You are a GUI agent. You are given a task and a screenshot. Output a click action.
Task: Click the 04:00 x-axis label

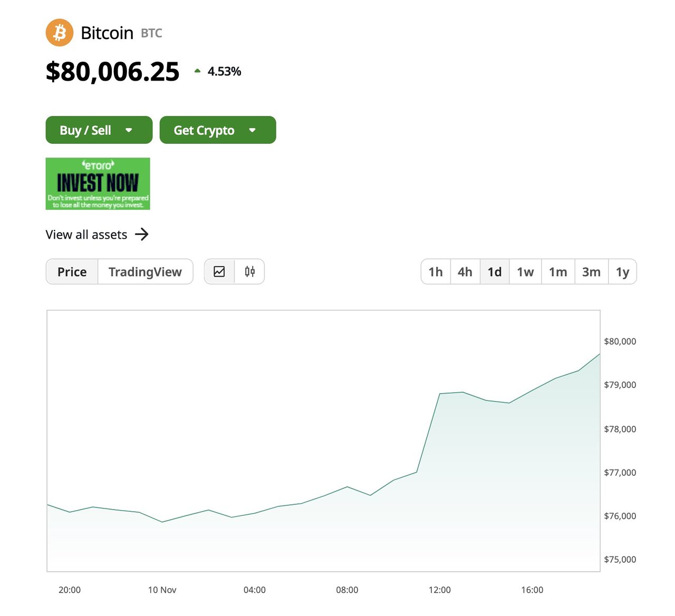pyautogui.click(x=255, y=590)
